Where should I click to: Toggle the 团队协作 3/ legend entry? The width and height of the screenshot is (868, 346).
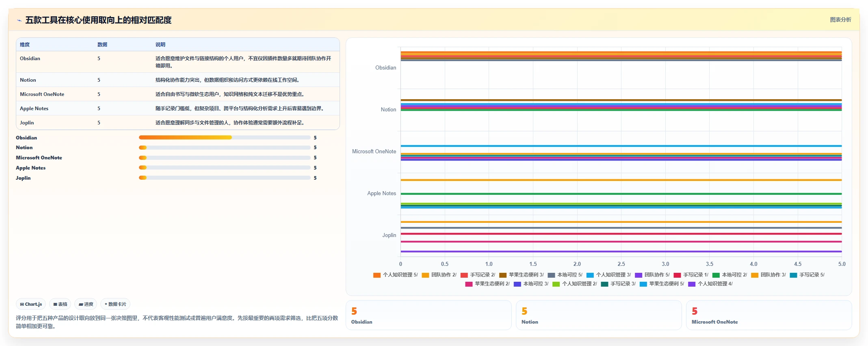pos(768,275)
